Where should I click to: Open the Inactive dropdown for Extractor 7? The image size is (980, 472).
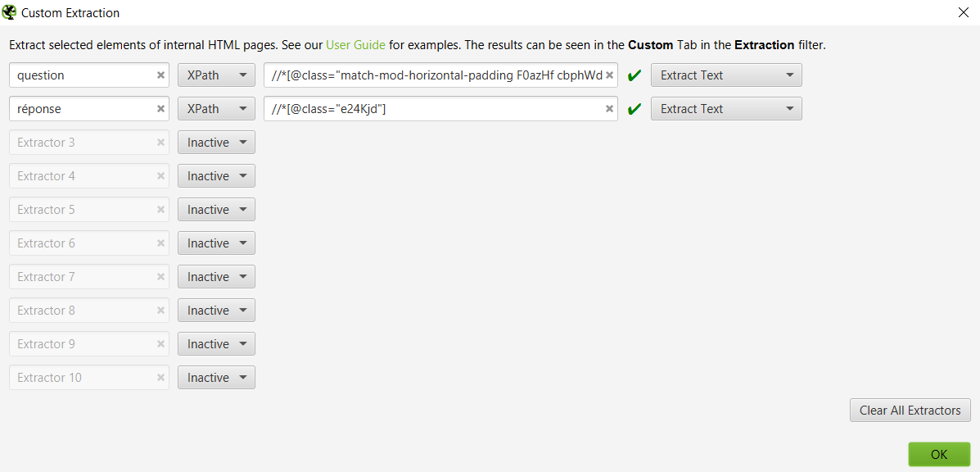click(x=216, y=276)
